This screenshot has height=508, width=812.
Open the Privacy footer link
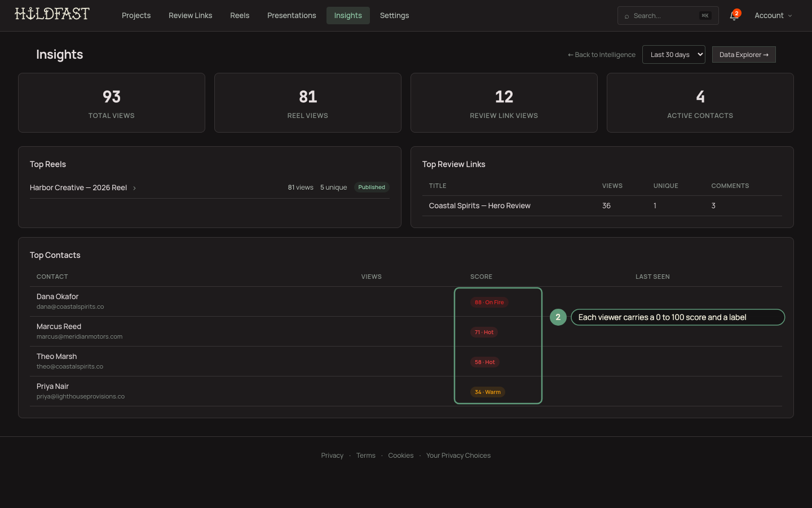[332, 456]
